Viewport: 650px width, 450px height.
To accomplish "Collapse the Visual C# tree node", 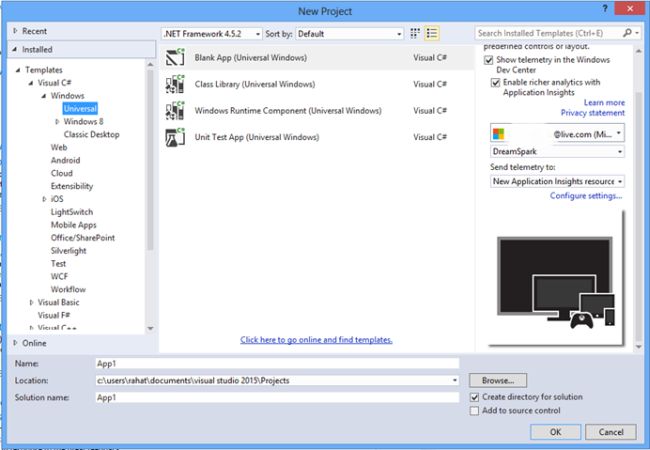I will click(31, 83).
